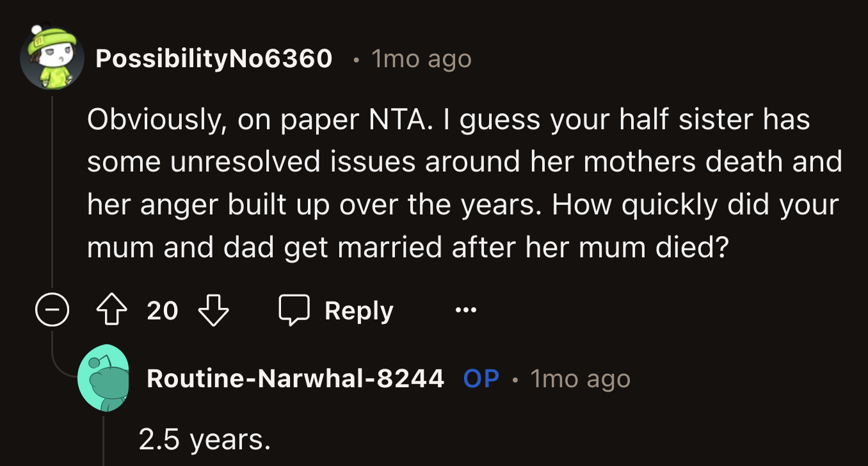Image resolution: width=868 pixels, height=466 pixels.
Task: Collapse PossibilityNo6360's comment thread
Action: point(52,310)
